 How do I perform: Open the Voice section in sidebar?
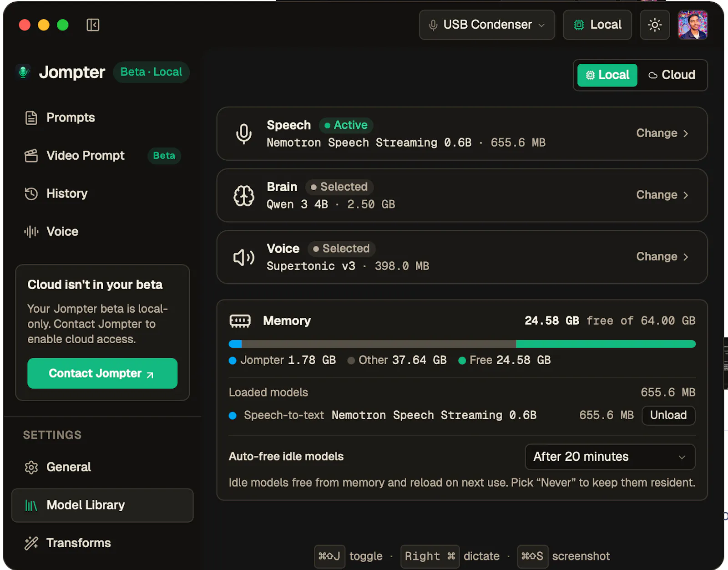pyautogui.click(x=102, y=232)
